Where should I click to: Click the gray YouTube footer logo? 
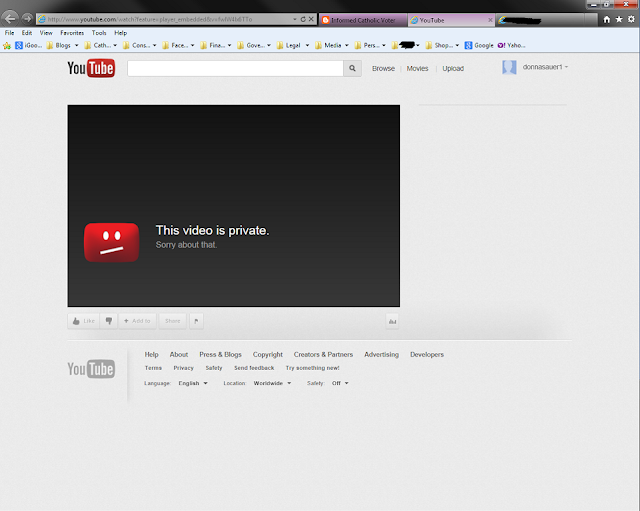tap(91, 369)
